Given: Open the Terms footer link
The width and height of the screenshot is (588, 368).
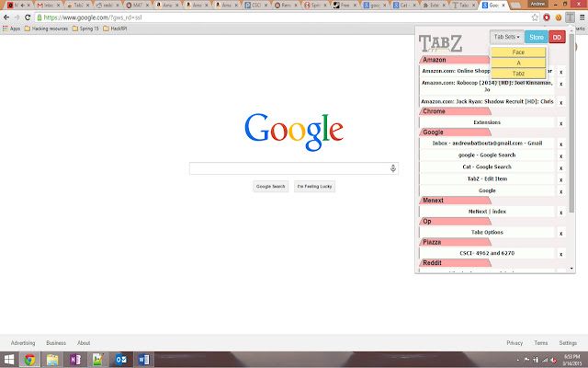Looking at the screenshot, I should (x=541, y=343).
